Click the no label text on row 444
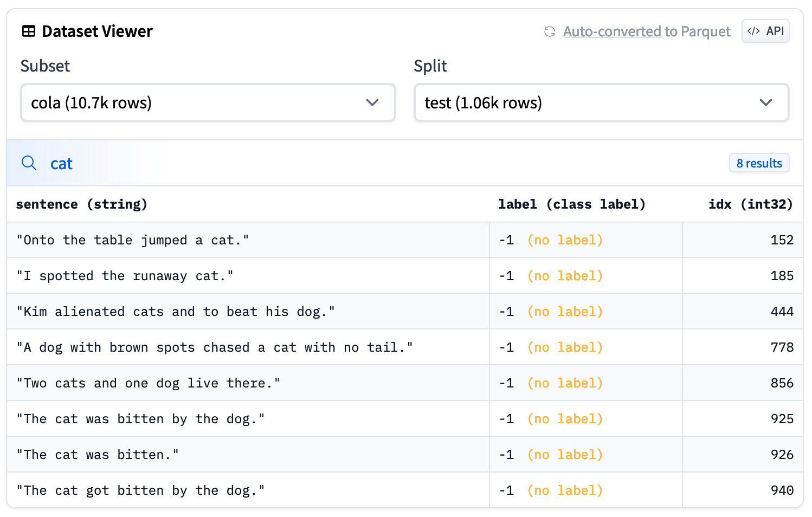812x517 pixels. (565, 311)
